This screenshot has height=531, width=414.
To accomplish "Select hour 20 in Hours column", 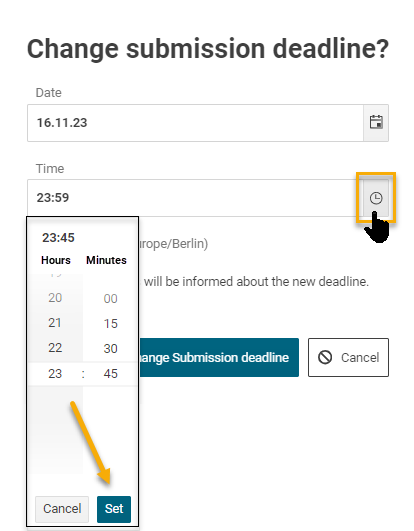I will pos(55,298).
